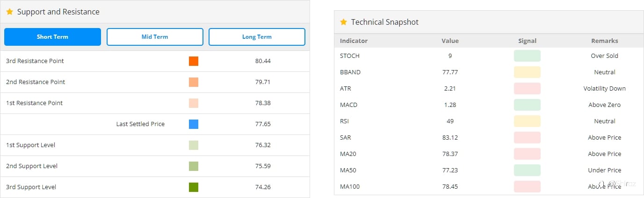The width and height of the screenshot is (644, 198).
Task: Click the 2nd Resistance Point color swatch
Action: (194, 82)
